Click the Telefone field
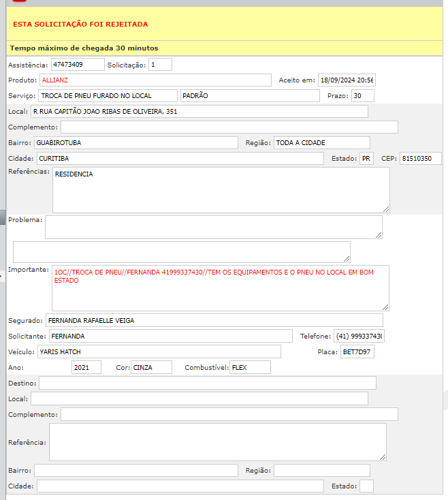 [359, 337]
